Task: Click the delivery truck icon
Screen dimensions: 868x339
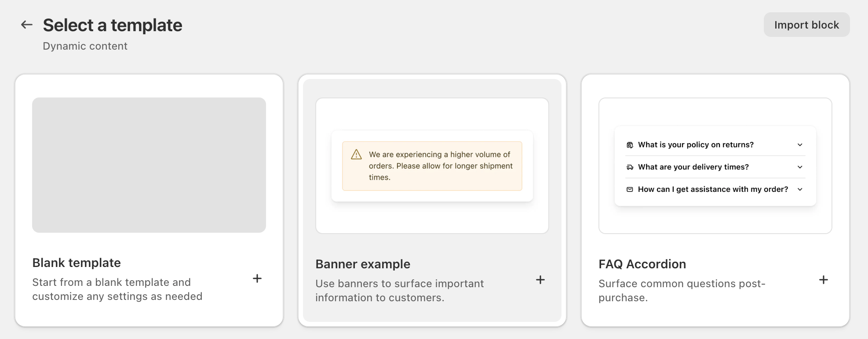Action: tap(630, 167)
